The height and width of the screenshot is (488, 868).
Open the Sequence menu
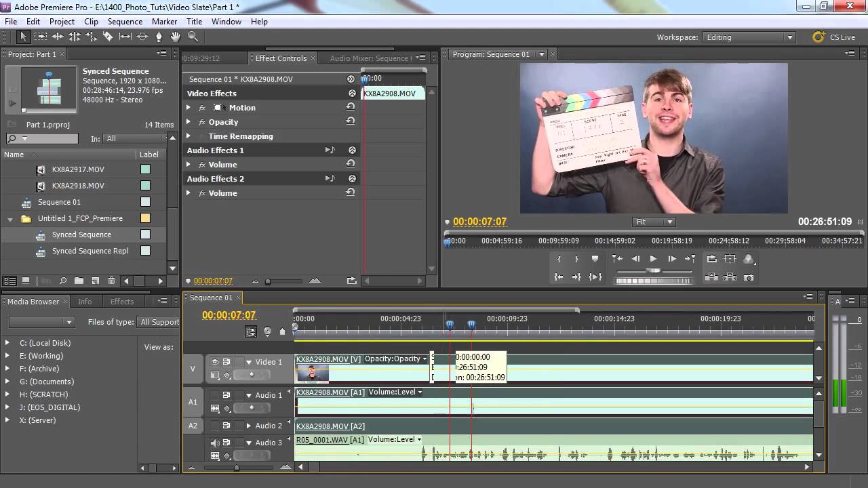pyautogui.click(x=125, y=22)
